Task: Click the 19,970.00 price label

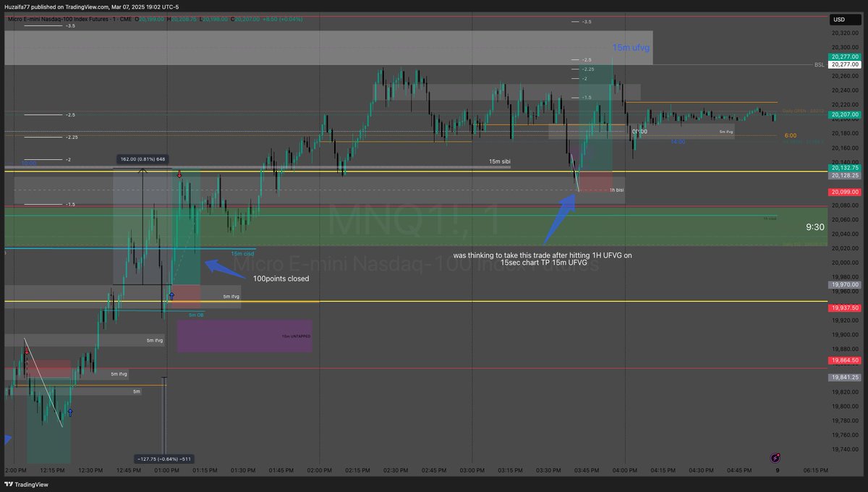Action: [844, 285]
